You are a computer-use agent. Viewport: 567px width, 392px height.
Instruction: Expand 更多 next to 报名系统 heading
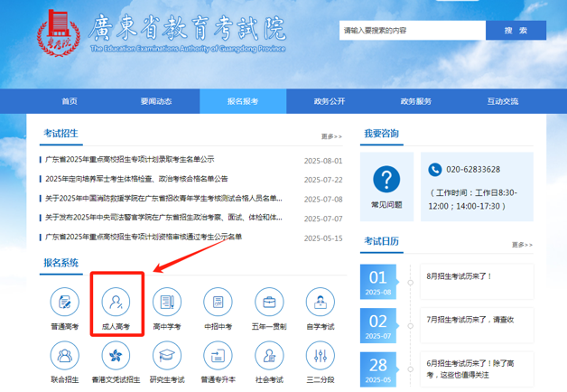(x=331, y=266)
